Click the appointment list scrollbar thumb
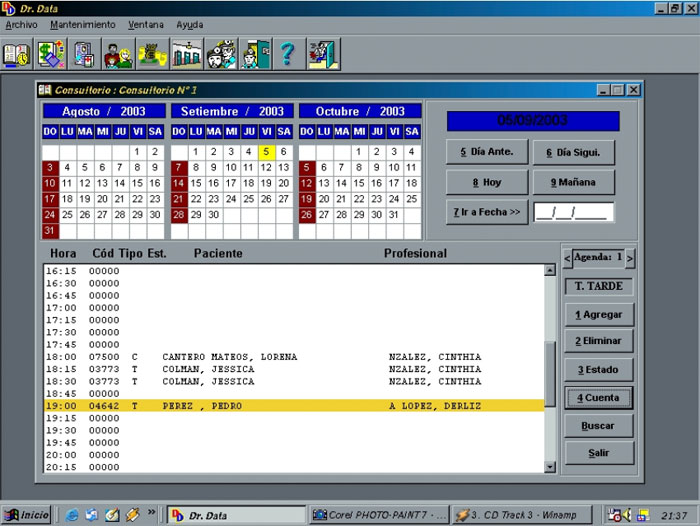 550,374
